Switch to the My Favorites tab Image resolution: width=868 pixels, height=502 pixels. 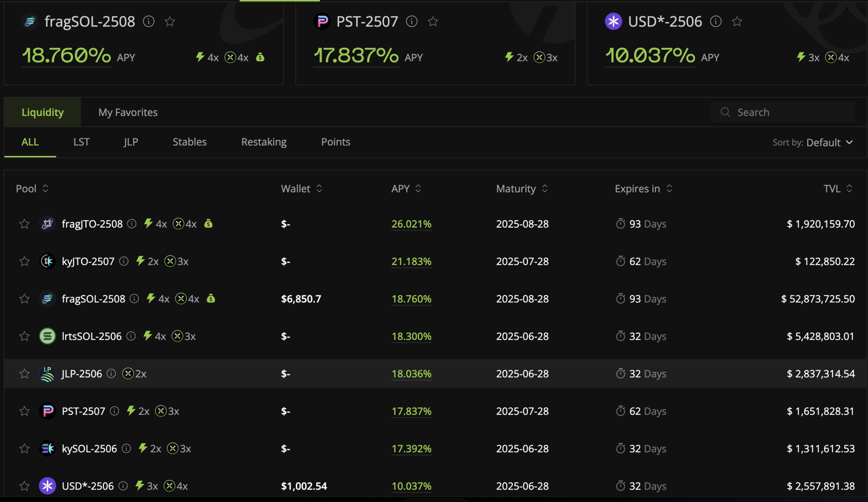coord(128,112)
